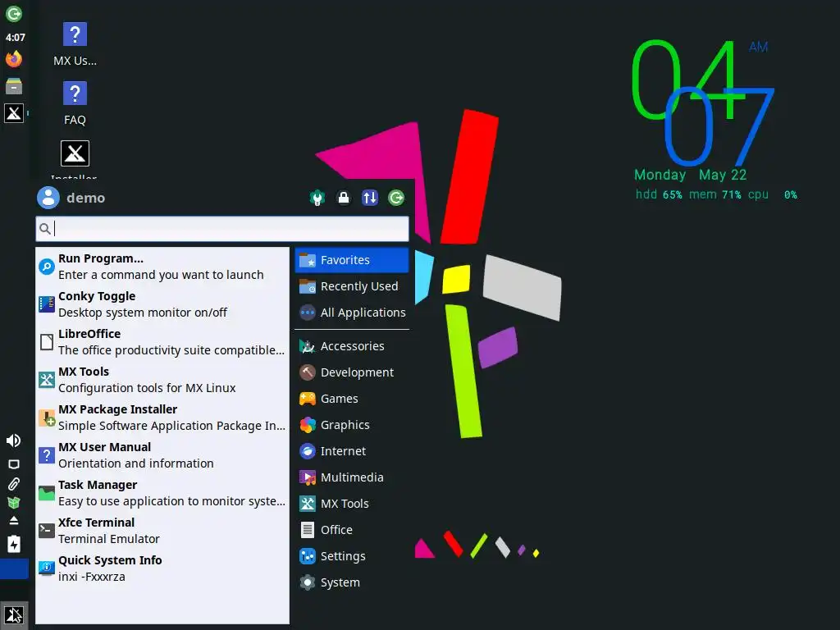The image size is (840, 630).
Task: Click the green package updater icon
Action: coord(14,503)
